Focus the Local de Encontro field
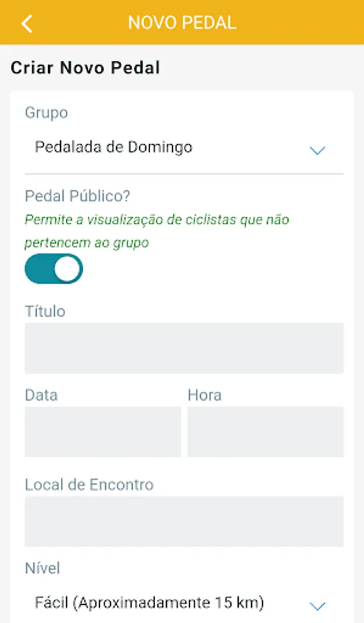The width and height of the screenshot is (364, 623). 184,521
